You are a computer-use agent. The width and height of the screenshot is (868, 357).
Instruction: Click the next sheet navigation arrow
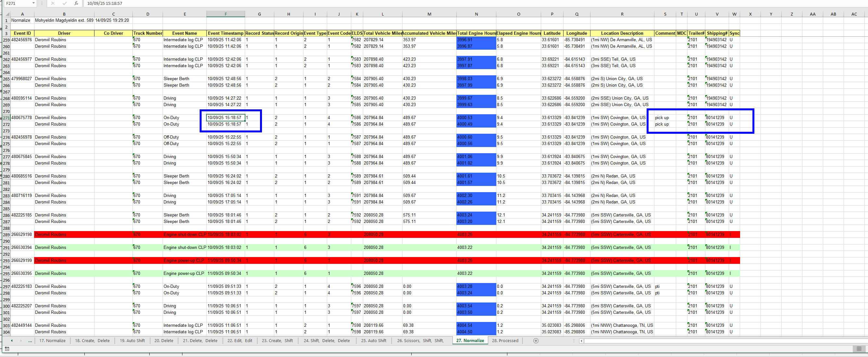21,340
